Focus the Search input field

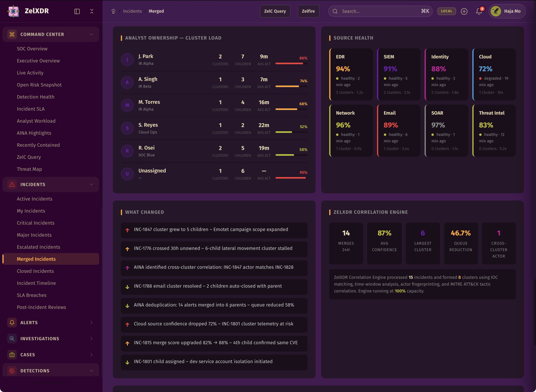click(x=380, y=11)
